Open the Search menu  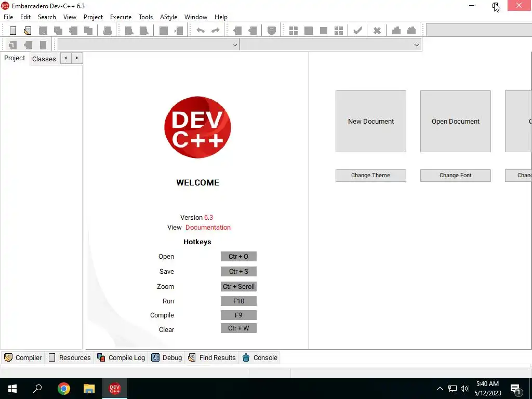(x=47, y=17)
